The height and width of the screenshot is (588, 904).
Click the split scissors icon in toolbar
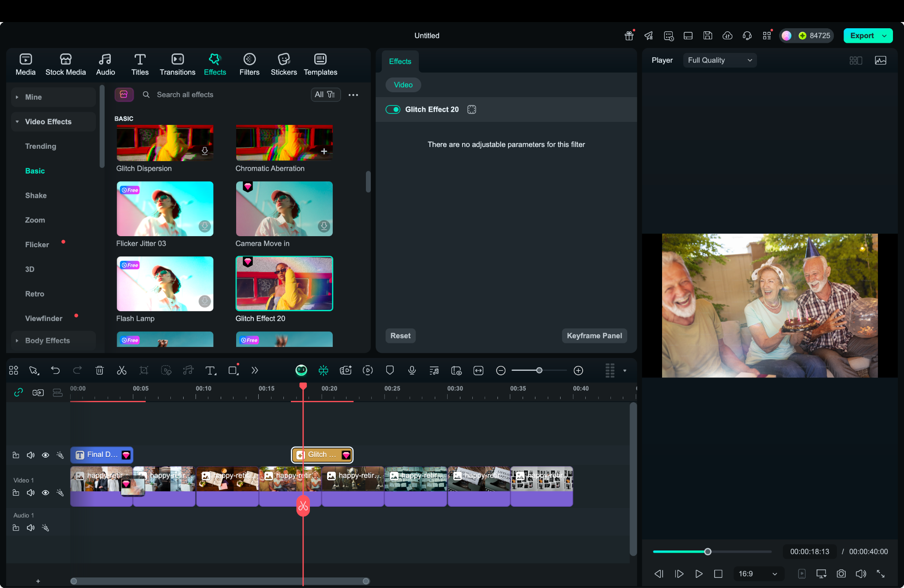click(122, 370)
